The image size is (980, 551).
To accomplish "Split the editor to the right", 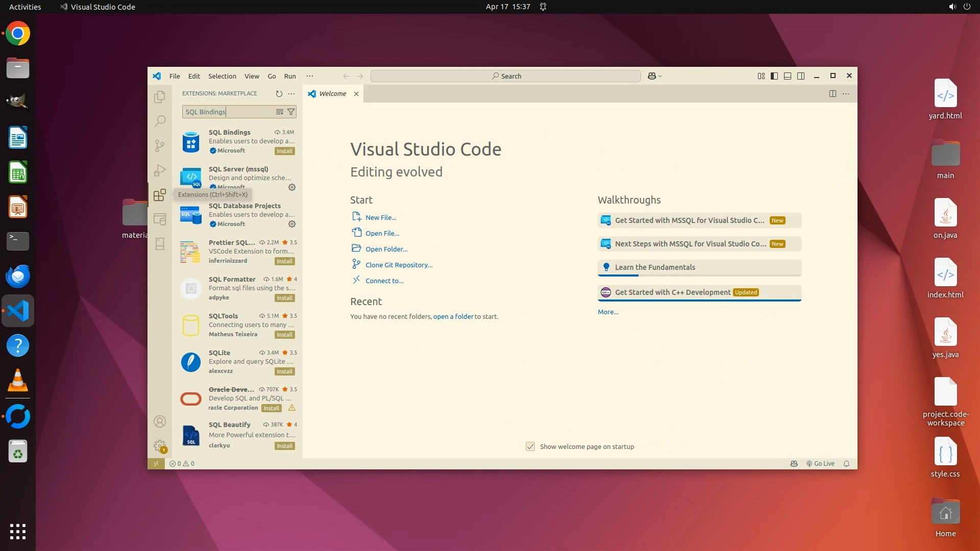I will click(x=832, y=93).
